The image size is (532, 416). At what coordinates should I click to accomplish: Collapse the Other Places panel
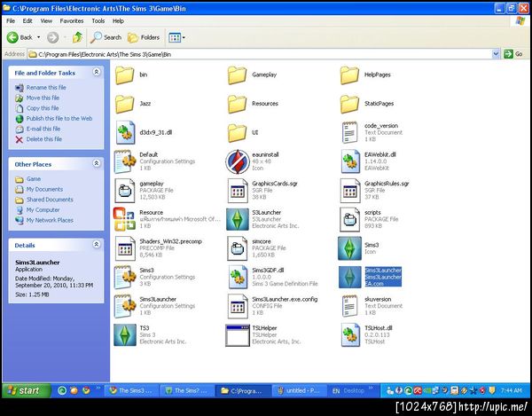point(97,163)
